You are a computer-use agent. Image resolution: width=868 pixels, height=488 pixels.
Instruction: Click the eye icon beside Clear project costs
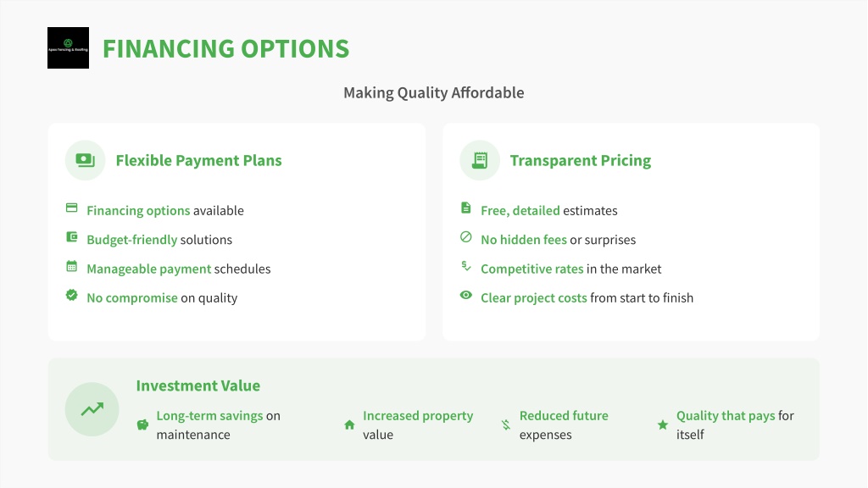(466, 296)
